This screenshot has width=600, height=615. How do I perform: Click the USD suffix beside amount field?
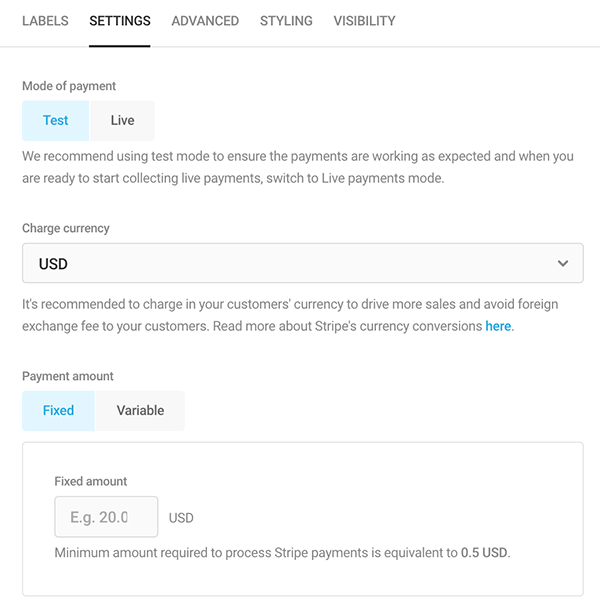click(181, 518)
